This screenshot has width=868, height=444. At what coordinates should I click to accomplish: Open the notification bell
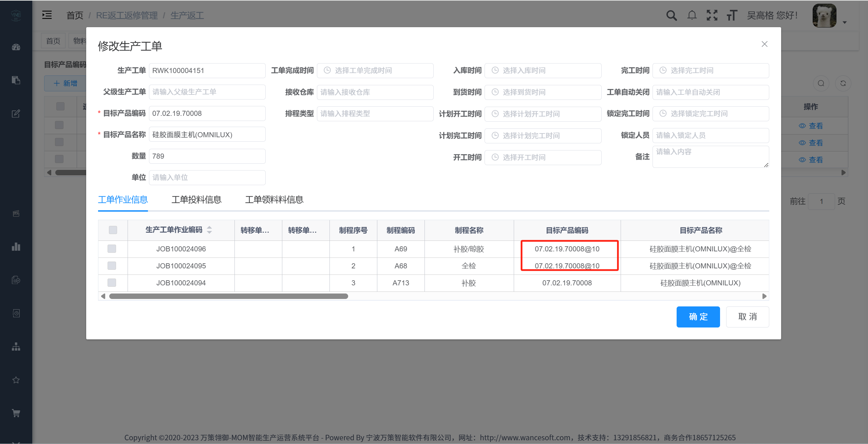692,15
